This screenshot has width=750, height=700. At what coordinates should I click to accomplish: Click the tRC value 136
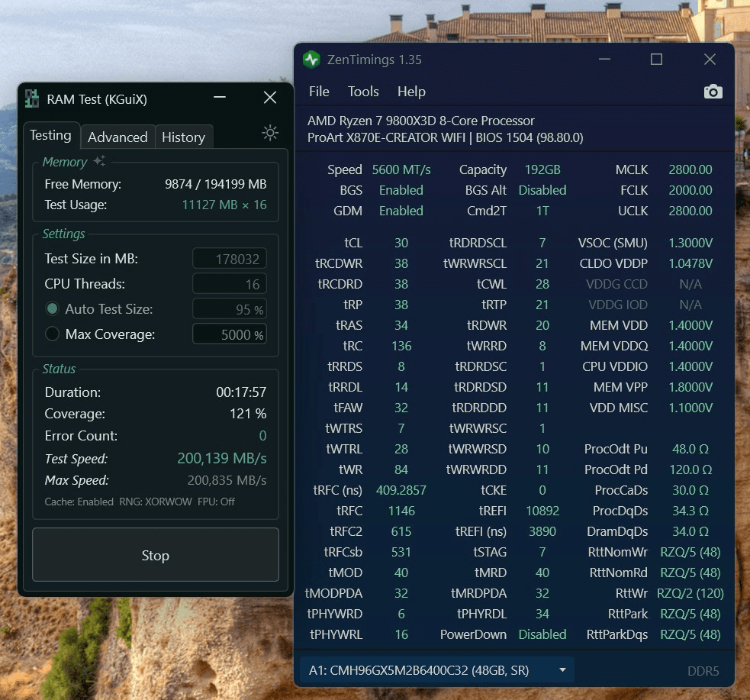click(401, 346)
